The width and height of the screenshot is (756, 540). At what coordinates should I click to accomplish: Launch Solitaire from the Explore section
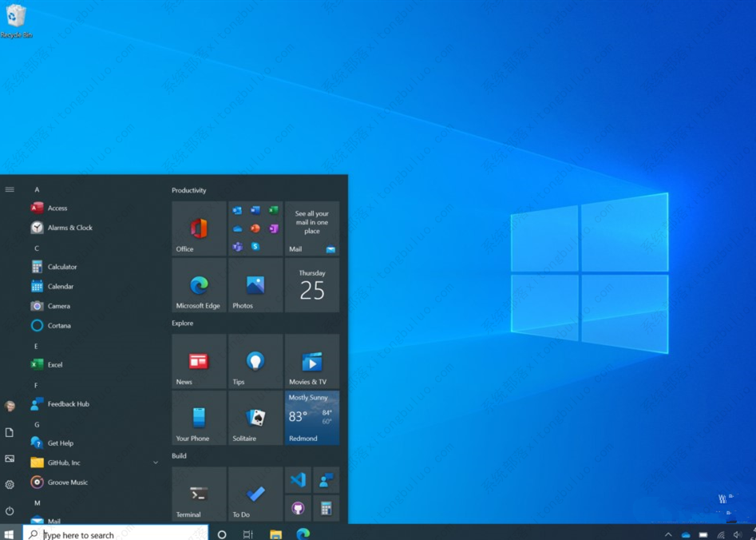255,417
